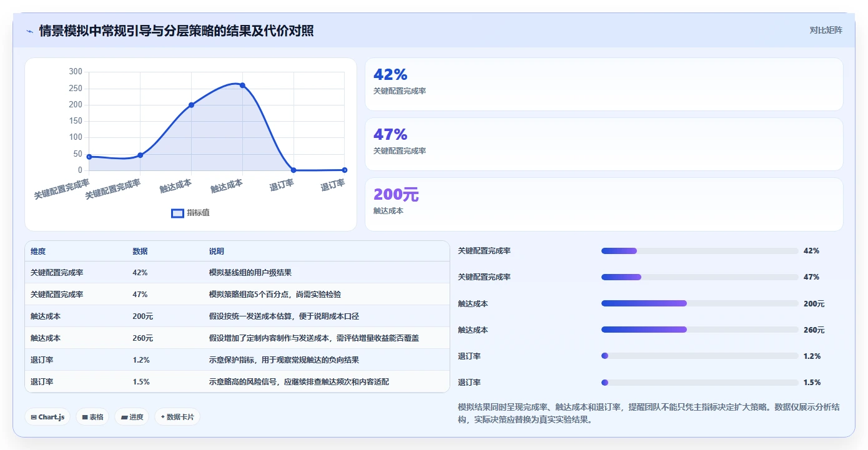This screenshot has width=868, height=450.
Task: Click the 说明 table column header
Action: 217,252
